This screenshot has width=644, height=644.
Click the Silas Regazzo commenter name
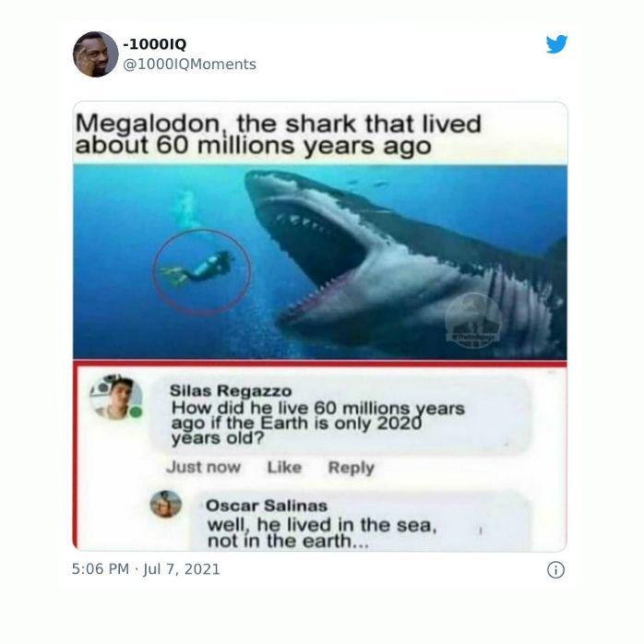[x=231, y=390]
